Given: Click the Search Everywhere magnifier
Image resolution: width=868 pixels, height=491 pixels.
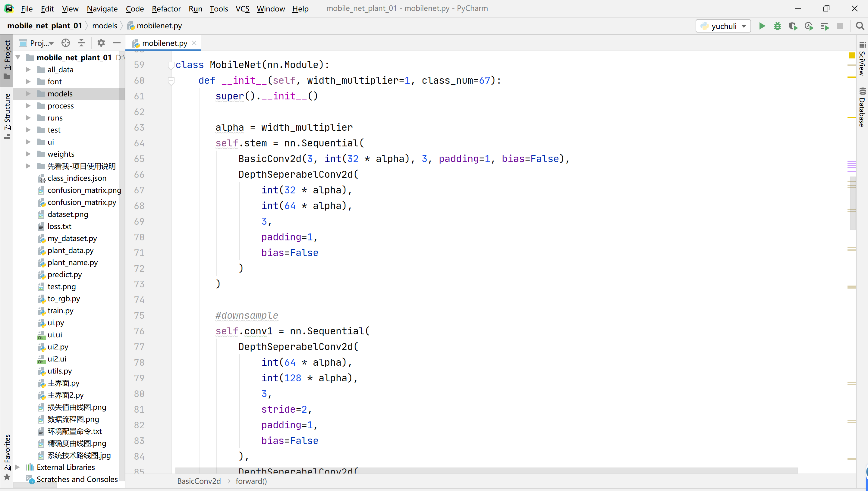Looking at the screenshot, I should point(860,26).
